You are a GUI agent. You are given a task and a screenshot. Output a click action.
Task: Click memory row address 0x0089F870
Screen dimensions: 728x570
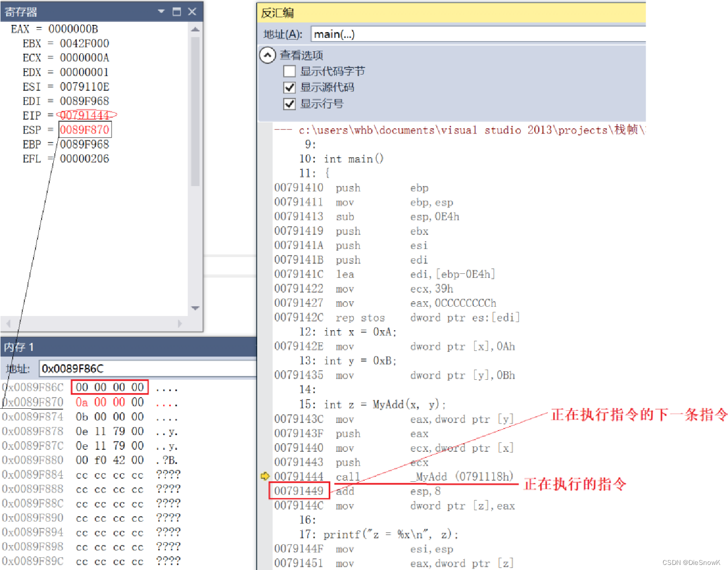(x=33, y=402)
